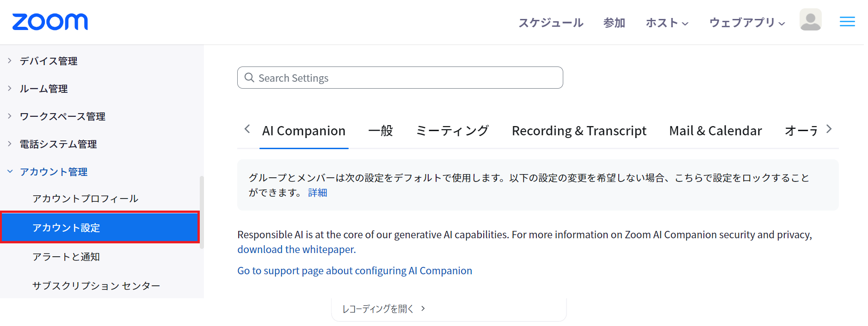
Task: Click the profile avatar
Action: click(810, 19)
